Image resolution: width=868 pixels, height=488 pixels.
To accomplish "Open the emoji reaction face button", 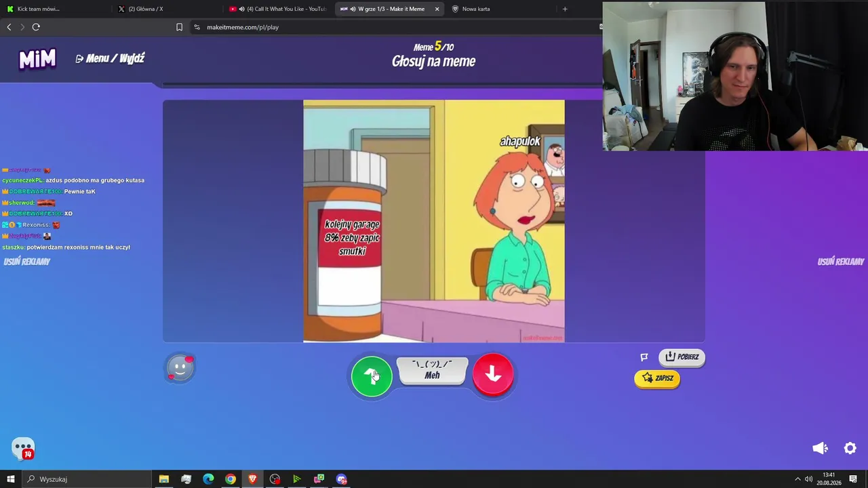I will coord(180,368).
